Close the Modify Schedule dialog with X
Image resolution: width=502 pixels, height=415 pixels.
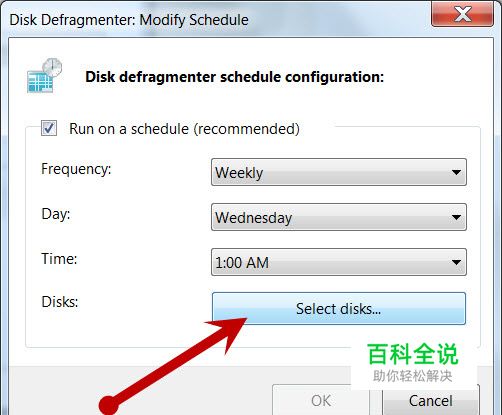click(x=462, y=14)
